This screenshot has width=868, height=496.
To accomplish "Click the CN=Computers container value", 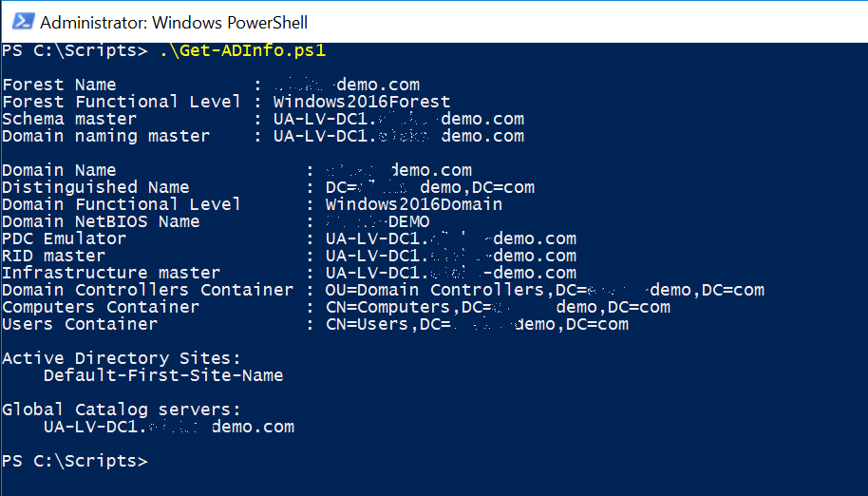I will (498, 307).
